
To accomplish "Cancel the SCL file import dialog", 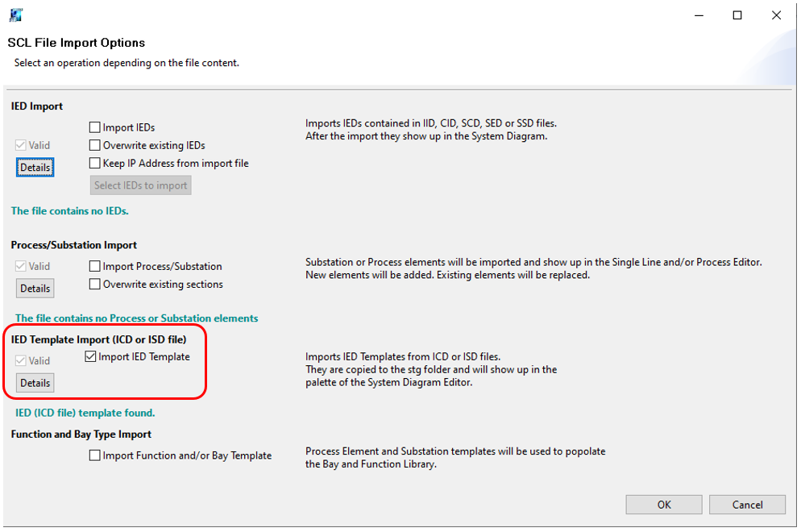I will 747,505.
